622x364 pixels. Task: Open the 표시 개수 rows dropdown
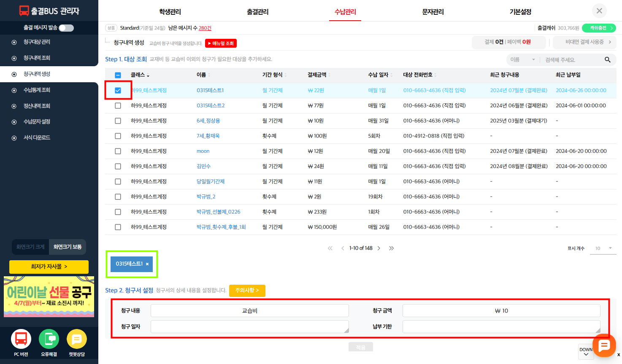603,248
